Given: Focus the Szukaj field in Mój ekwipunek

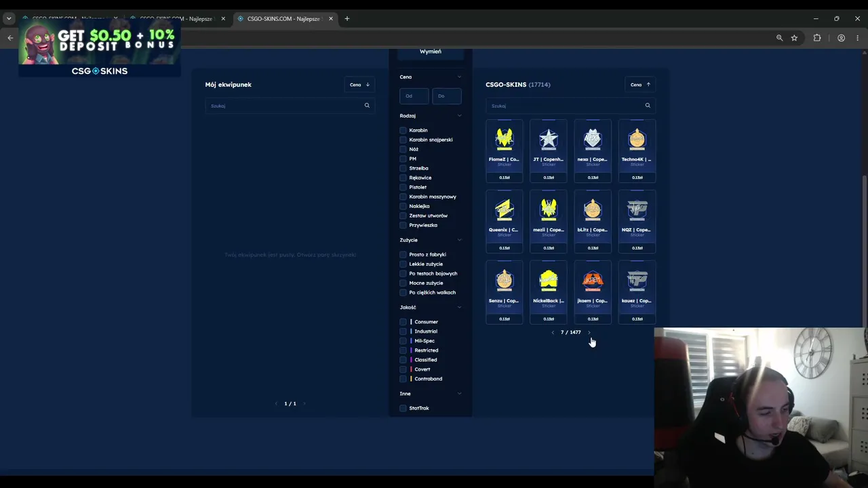Looking at the screenshot, I should click(x=290, y=106).
